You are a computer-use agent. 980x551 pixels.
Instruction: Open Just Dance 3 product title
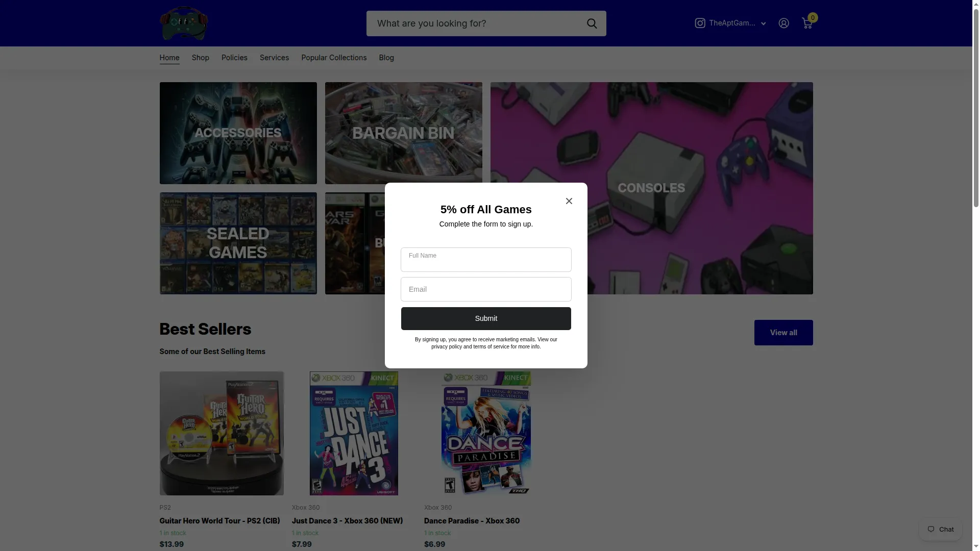(347, 521)
